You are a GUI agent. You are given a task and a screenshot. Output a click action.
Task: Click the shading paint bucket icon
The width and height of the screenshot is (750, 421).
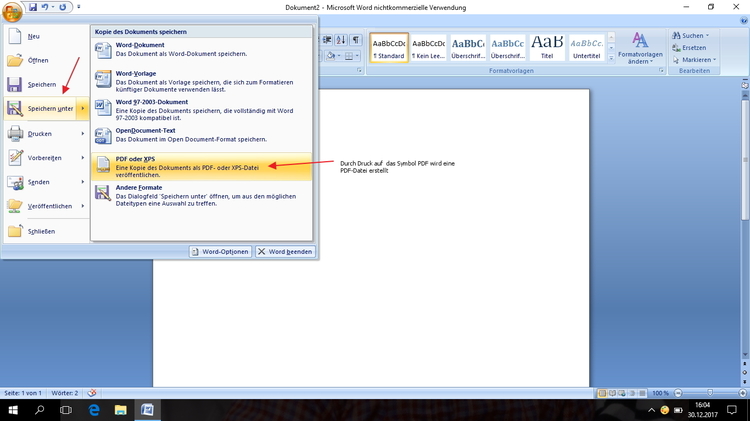pyautogui.click(x=331, y=56)
